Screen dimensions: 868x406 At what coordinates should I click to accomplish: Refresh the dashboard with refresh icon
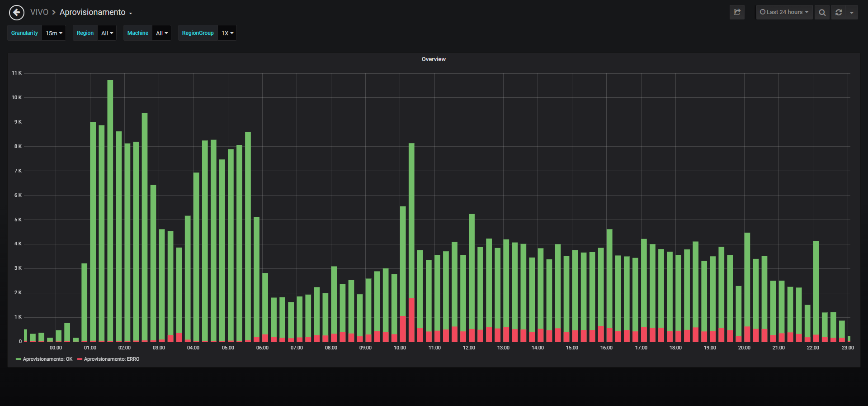[839, 12]
